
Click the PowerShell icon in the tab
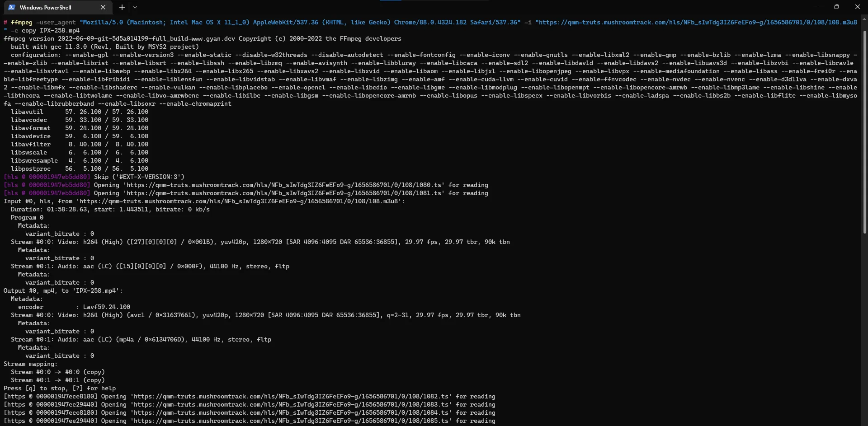coord(12,7)
